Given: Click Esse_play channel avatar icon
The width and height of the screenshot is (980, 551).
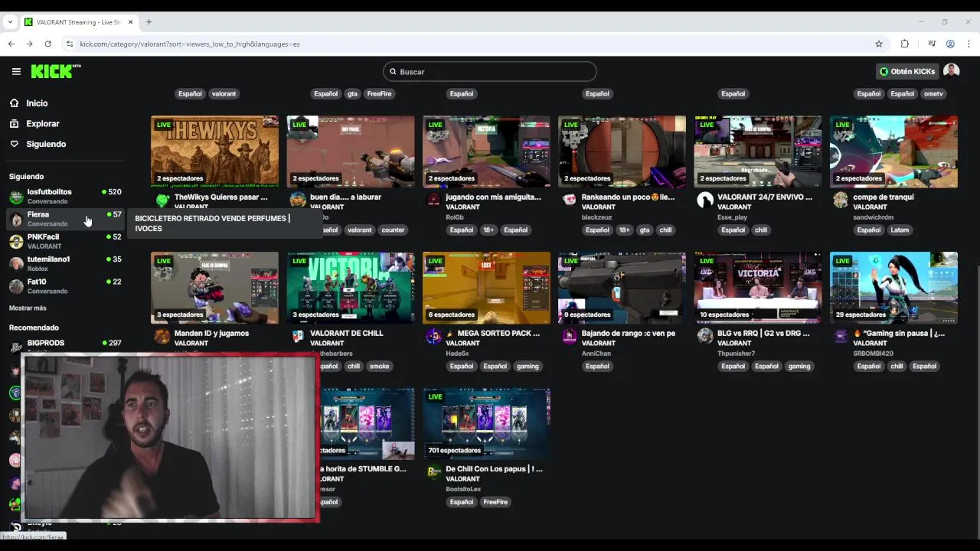Looking at the screenshot, I should (x=704, y=201).
